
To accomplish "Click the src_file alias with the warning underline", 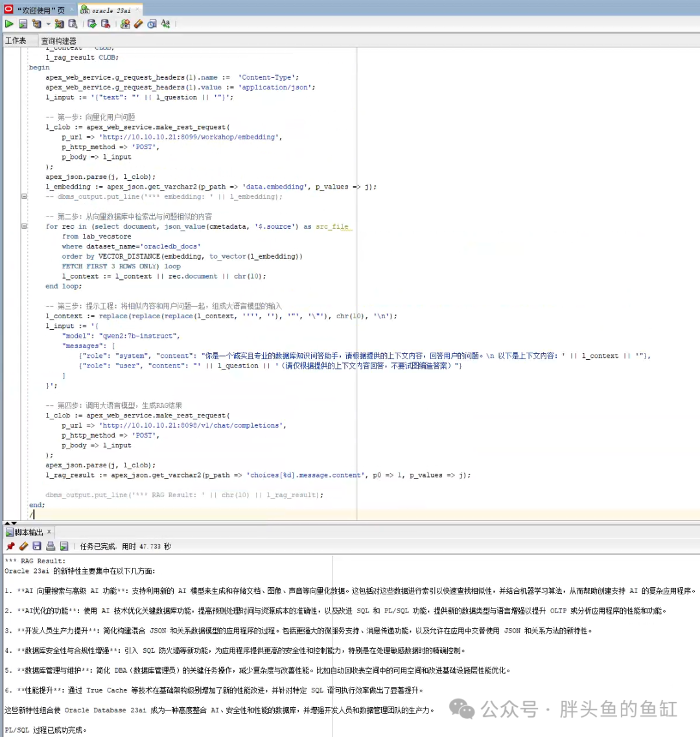I will pyautogui.click(x=332, y=227).
